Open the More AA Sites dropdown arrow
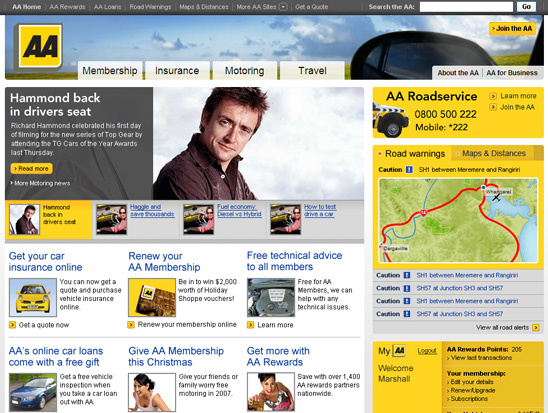548x413 pixels. coord(283,7)
